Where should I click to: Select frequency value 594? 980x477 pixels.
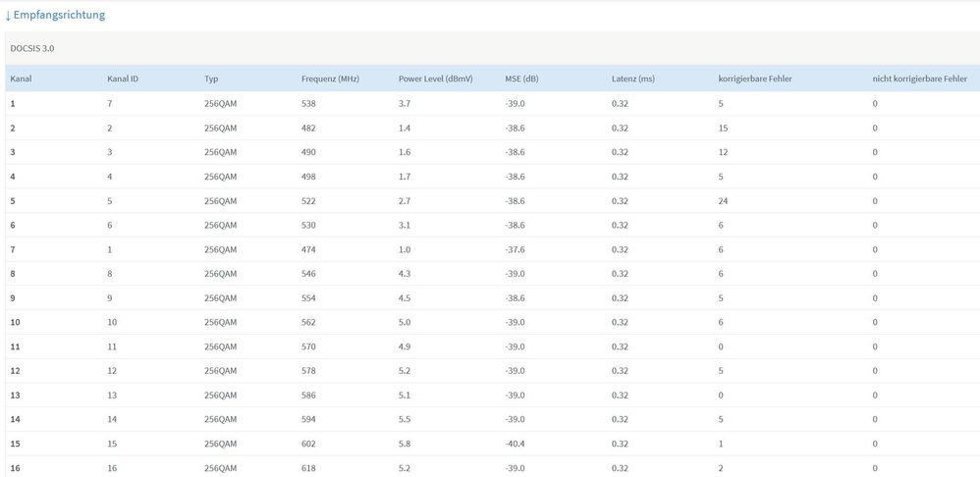click(x=308, y=419)
